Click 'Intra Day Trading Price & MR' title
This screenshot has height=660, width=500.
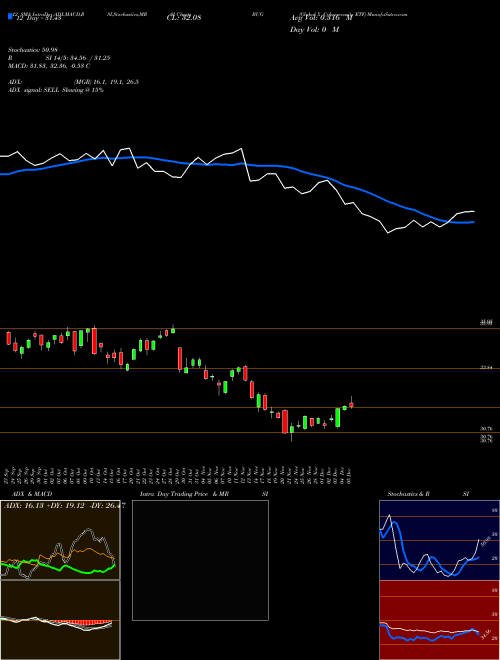184,494
